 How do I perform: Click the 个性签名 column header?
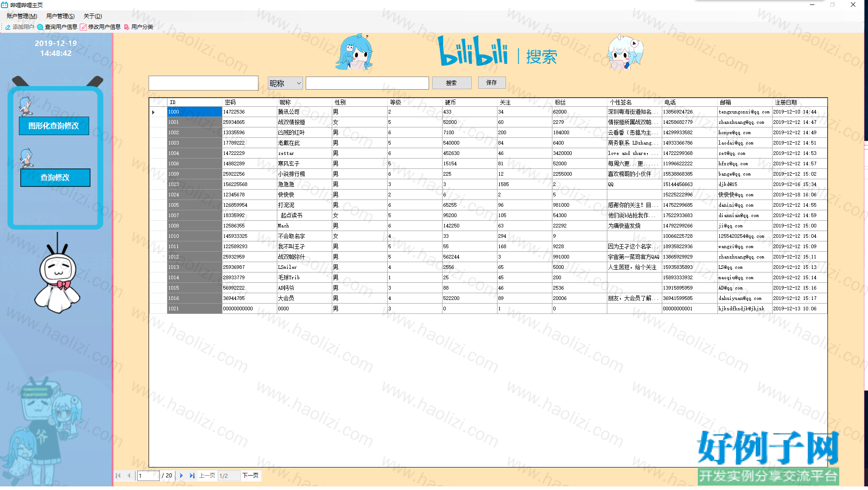[x=634, y=103]
